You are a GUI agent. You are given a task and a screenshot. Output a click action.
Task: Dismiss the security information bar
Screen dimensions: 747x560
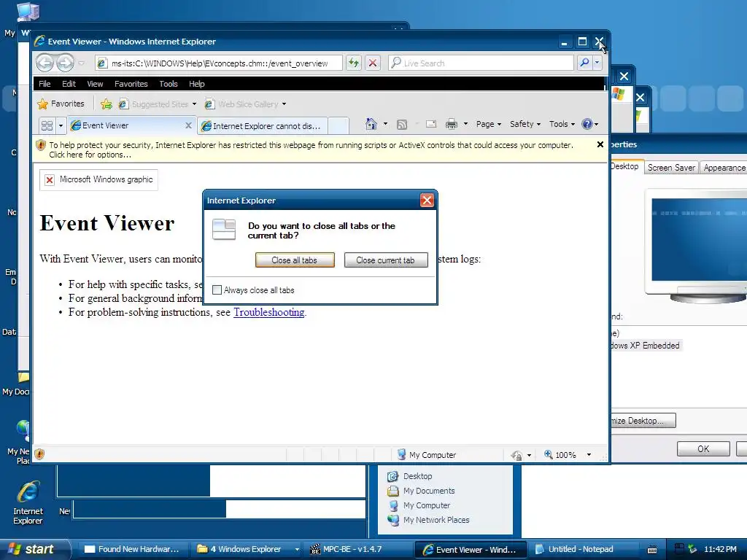(600, 144)
